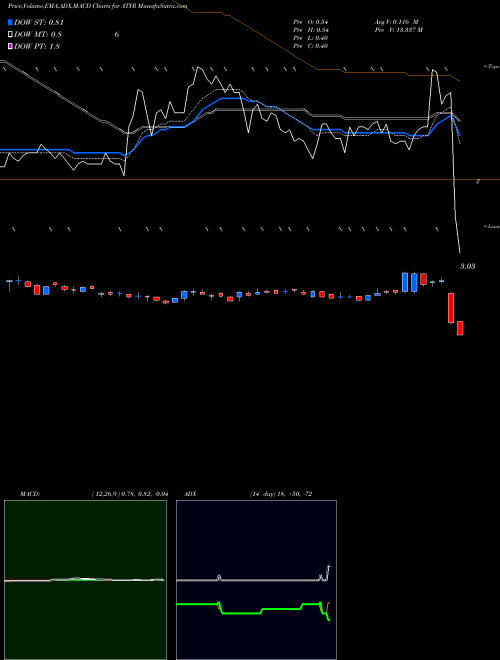Click the 'Pre H: 0.54' value

(311, 29)
